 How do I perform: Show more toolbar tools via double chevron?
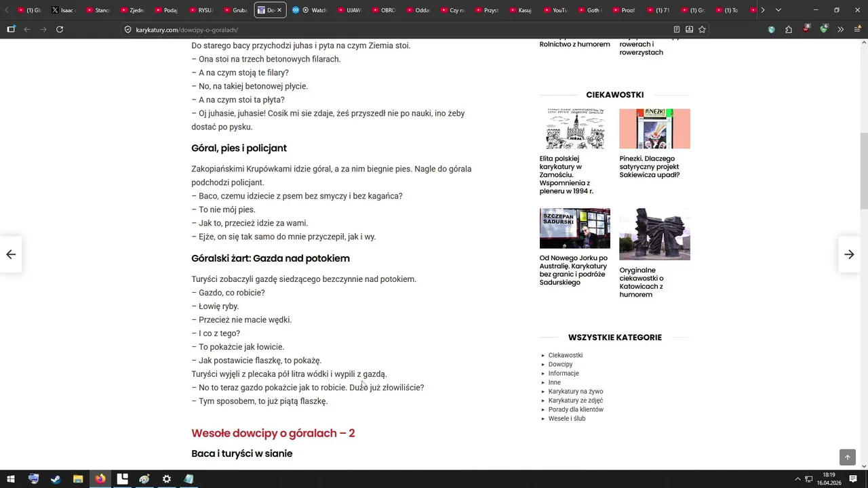click(840, 29)
